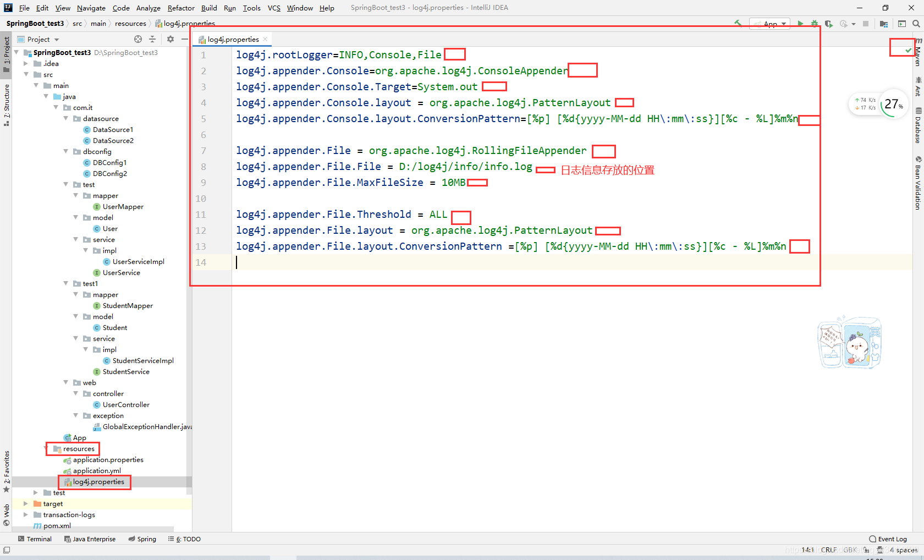
Task: Click the main breadcrumb in navigation bar
Action: click(98, 23)
